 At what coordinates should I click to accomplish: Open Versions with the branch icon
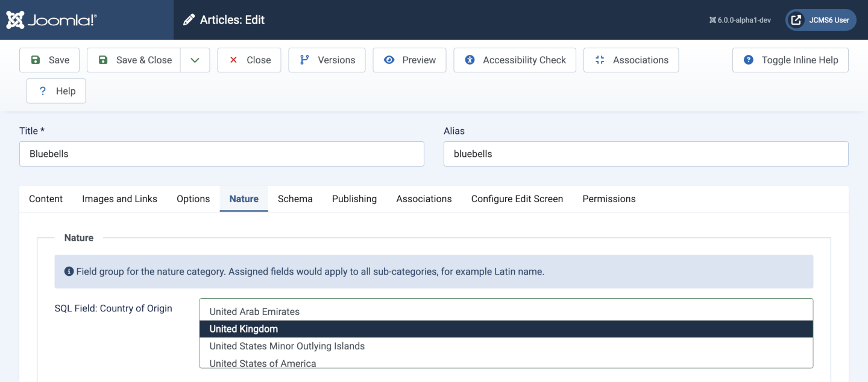pos(327,60)
